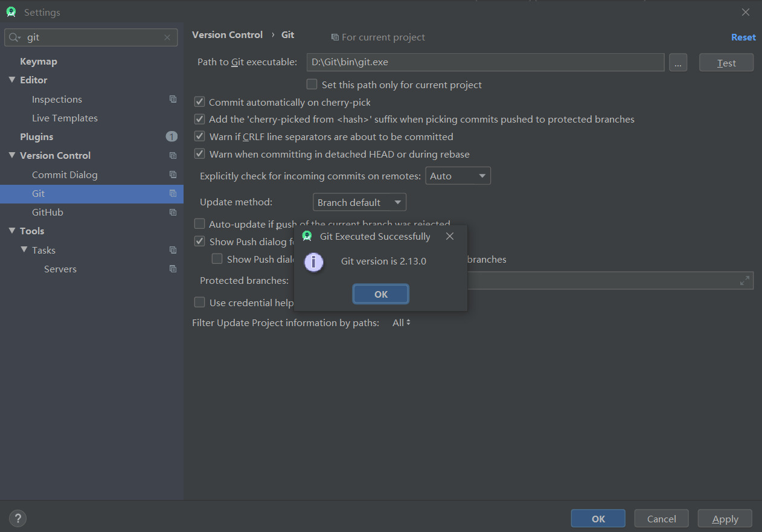Click the Path to Git executable field

485,62
